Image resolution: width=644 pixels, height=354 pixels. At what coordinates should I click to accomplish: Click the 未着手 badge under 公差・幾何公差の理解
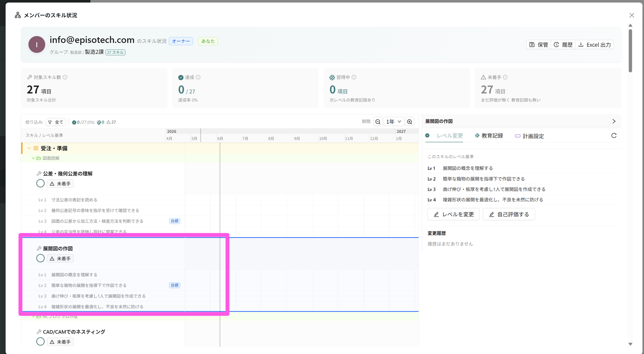click(60, 184)
